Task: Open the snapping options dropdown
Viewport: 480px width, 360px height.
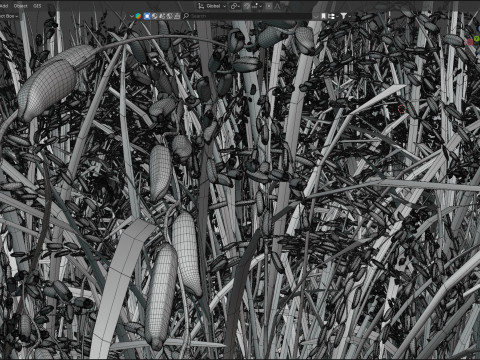Action: point(257,6)
